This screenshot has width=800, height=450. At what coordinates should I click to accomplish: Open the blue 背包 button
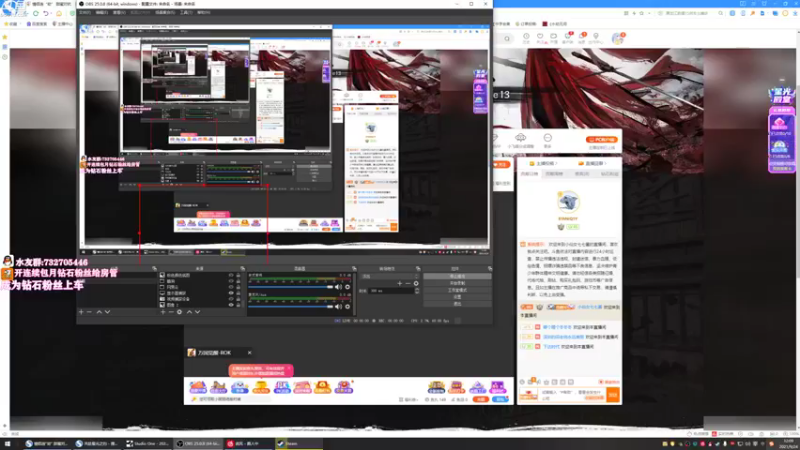pyautogui.click(x=501, y=399)
